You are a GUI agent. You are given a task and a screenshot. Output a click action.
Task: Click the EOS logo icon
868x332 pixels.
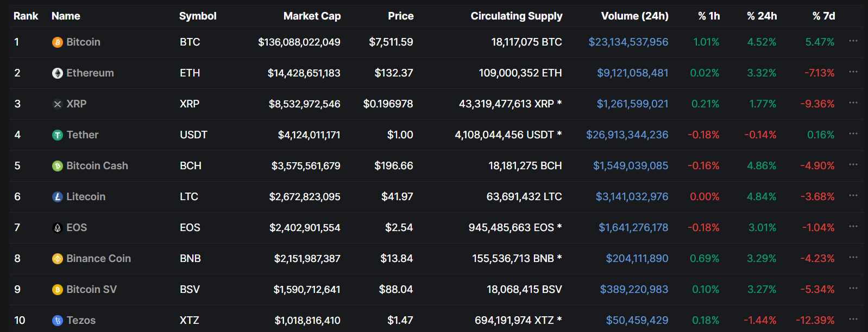(x=57, y=228)
